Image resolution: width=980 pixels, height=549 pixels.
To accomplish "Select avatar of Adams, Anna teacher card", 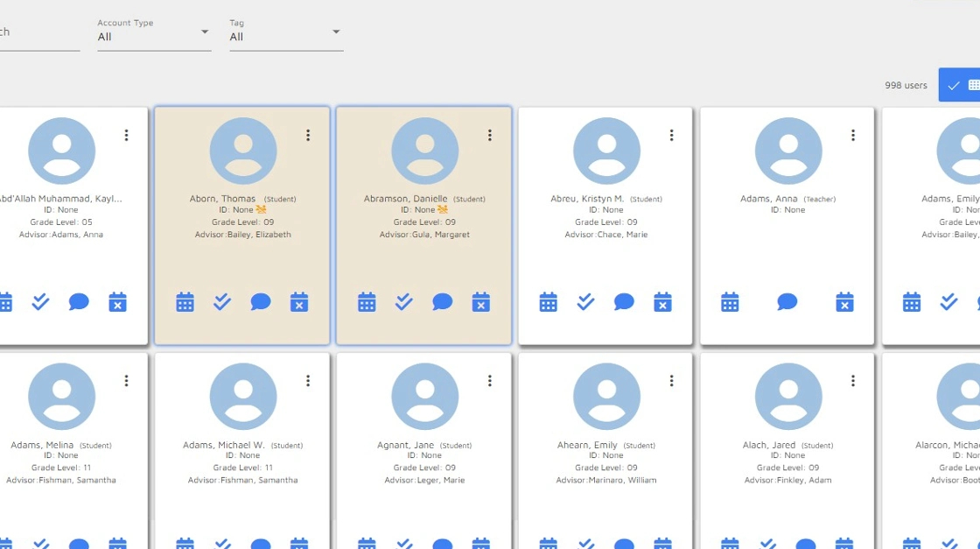I will (788, 151).
